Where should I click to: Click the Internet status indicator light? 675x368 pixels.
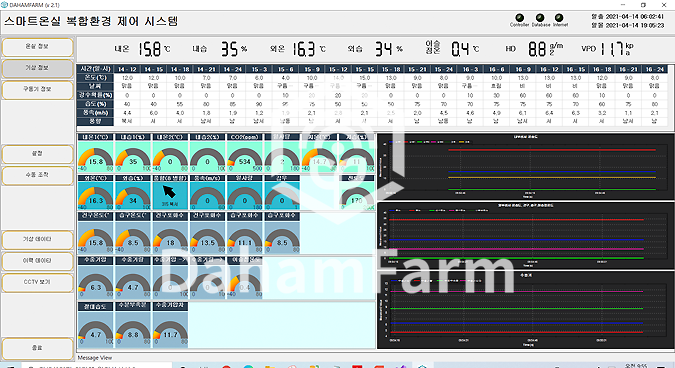coord(559,18)
